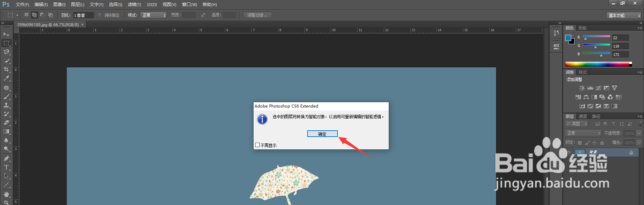Add a Channel Mixer adjustment
This screenshot has width=644, height=205.
point(610,97)
